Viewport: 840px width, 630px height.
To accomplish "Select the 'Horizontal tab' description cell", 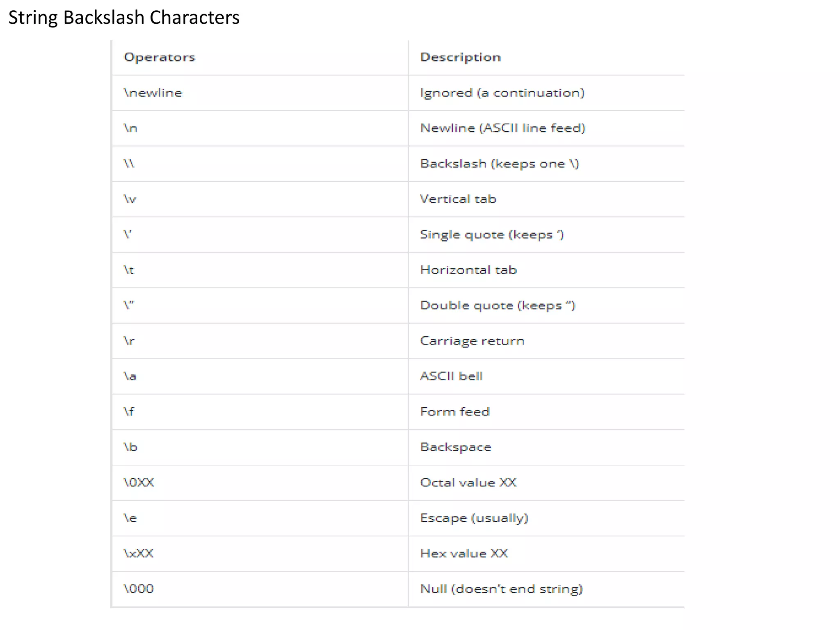I will [468, 270].
